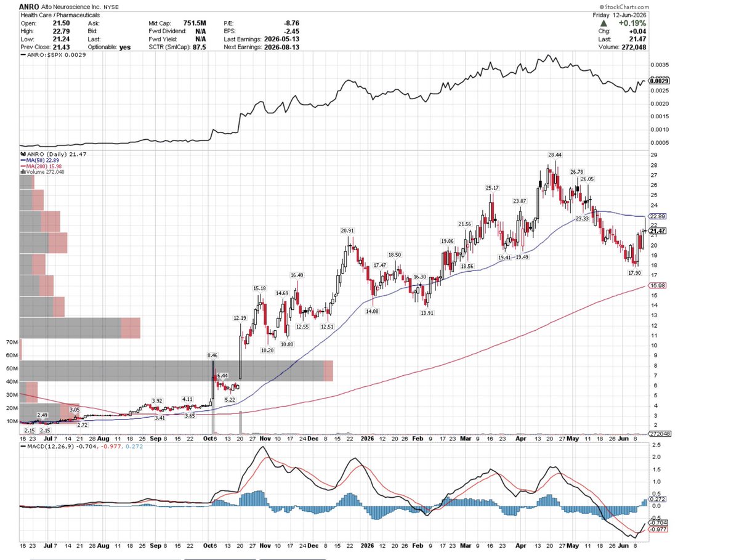Click the 21.56 price label

465,224
